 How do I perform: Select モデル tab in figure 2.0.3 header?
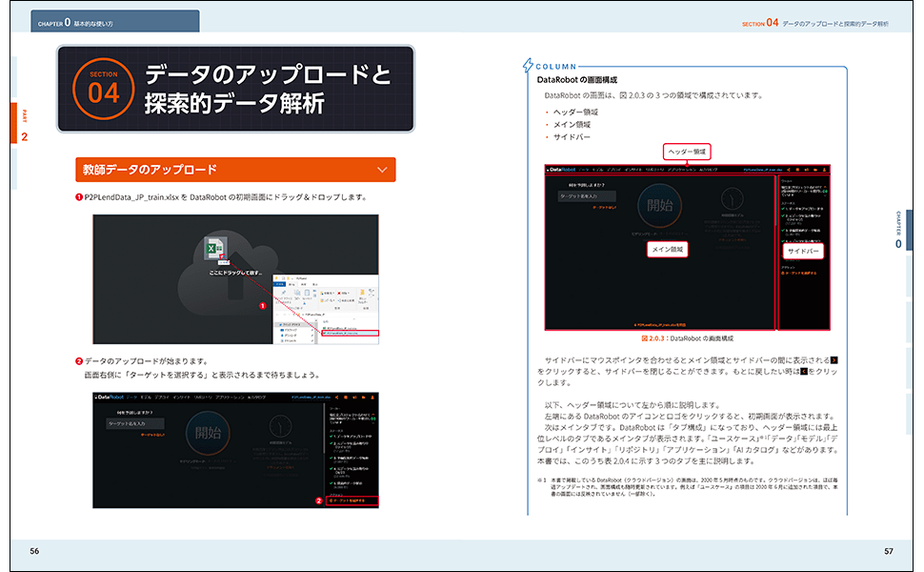[597, 170]
